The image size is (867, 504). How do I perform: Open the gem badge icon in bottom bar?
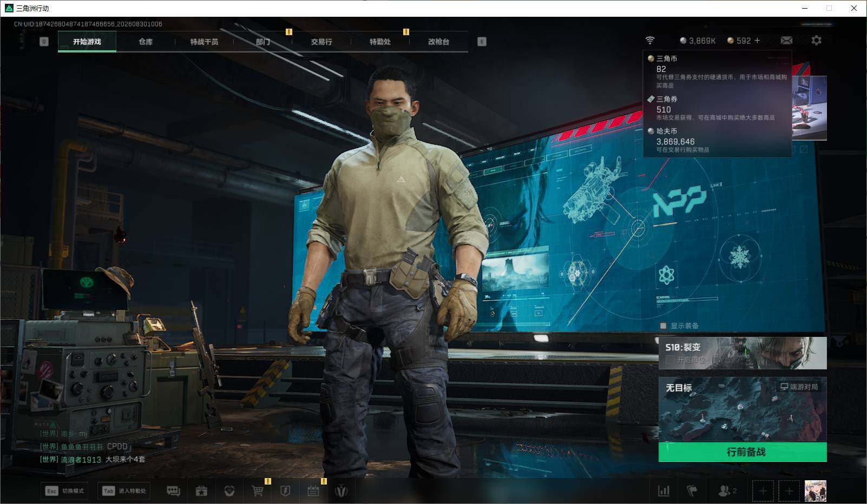coord(229,491)
